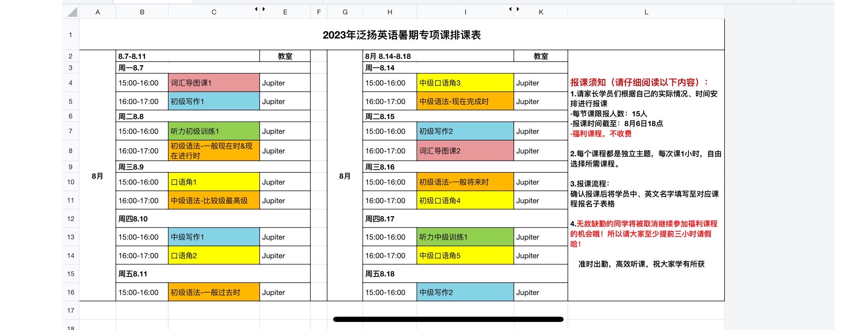Select row 12 header
Screen dimensions: 868x330
pyautogui.click(x=70, y=219)
